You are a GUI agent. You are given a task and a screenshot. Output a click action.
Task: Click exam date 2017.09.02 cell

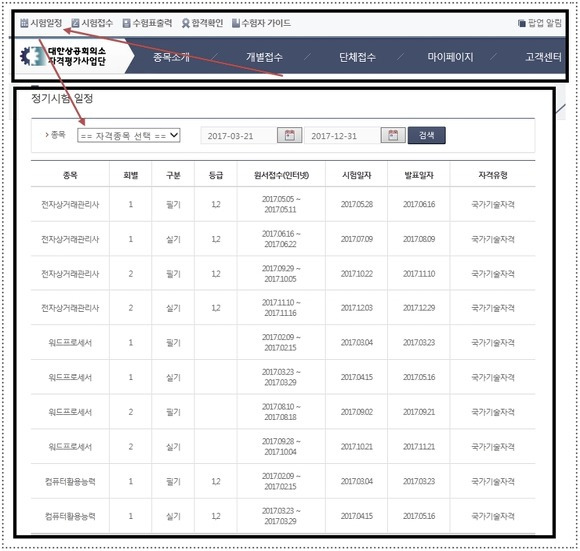point(357,412)
